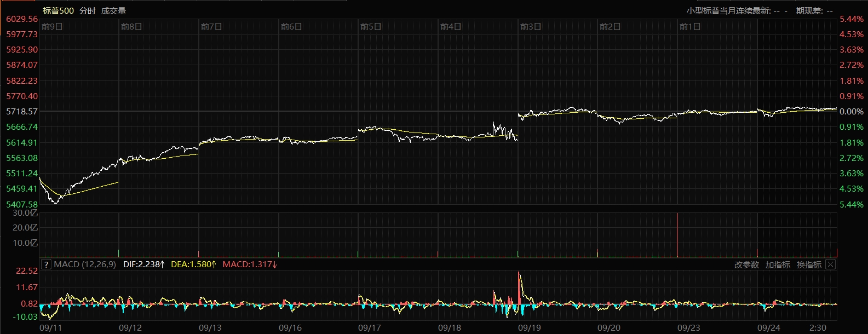Click the 小型标普当月连续最新 futures label
Viewport: 868px width, 334px height.
[x=728, y=10]
